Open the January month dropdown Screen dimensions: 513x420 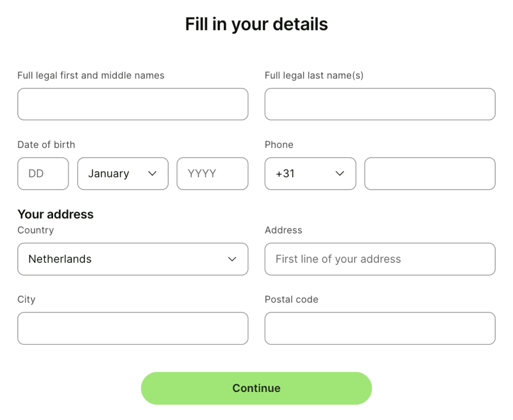point(122,173)
